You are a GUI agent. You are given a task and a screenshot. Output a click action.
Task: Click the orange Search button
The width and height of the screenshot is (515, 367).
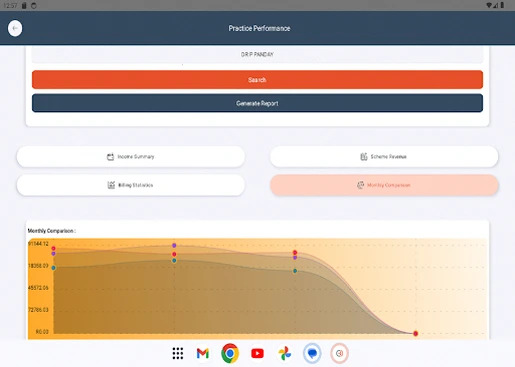[257, 80]
